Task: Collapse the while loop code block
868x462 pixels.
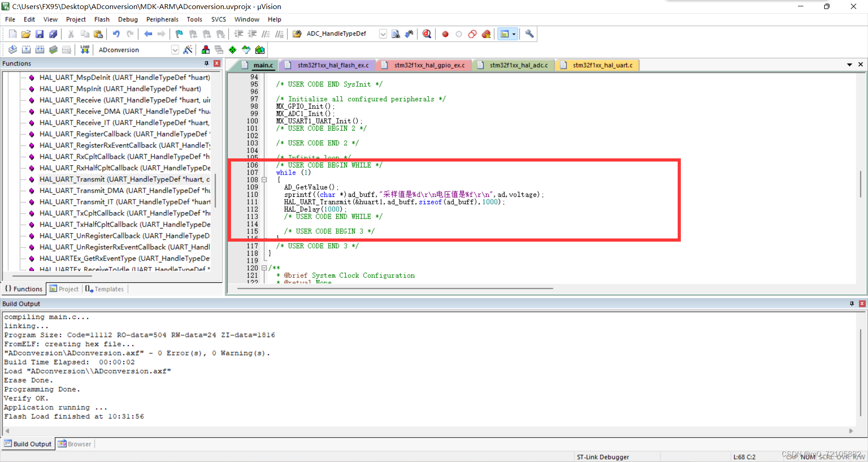Action: (264, 180)
